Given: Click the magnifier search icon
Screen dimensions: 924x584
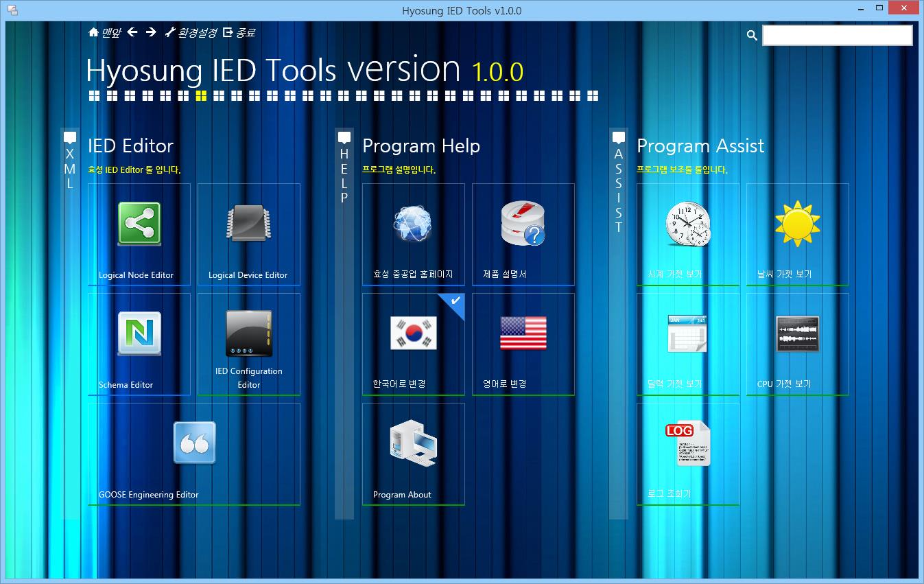Looking at the screenshot, I should [752, 36].
